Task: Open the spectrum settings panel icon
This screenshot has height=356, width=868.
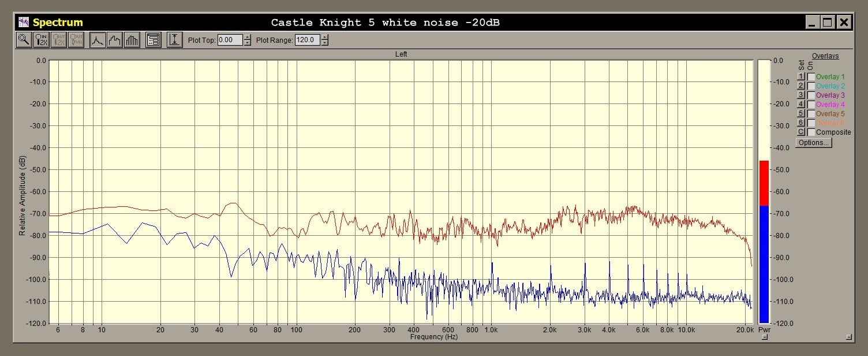Action: click(x=153, y=40)
